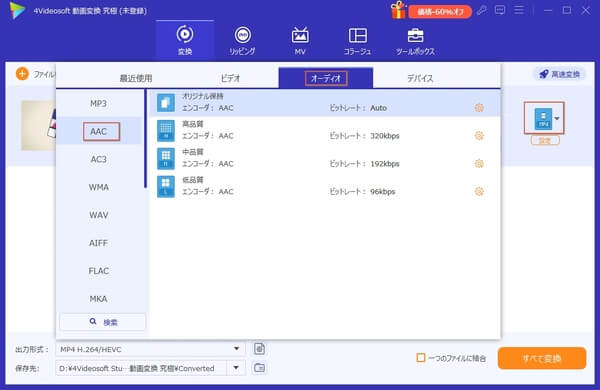This screenshot has width=600, height=390.
Task: Click the format 検索 search box
Action: tap(103, 322)
